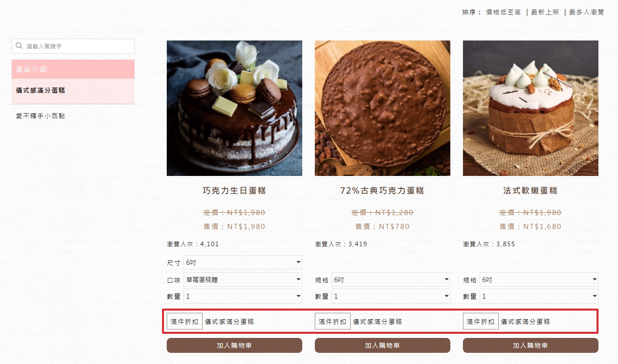This screenshot has width=618, height=364.
Task: Open 規格 dropdown for 72%古典巧克力蛋糕
Action: coord(391,280)
